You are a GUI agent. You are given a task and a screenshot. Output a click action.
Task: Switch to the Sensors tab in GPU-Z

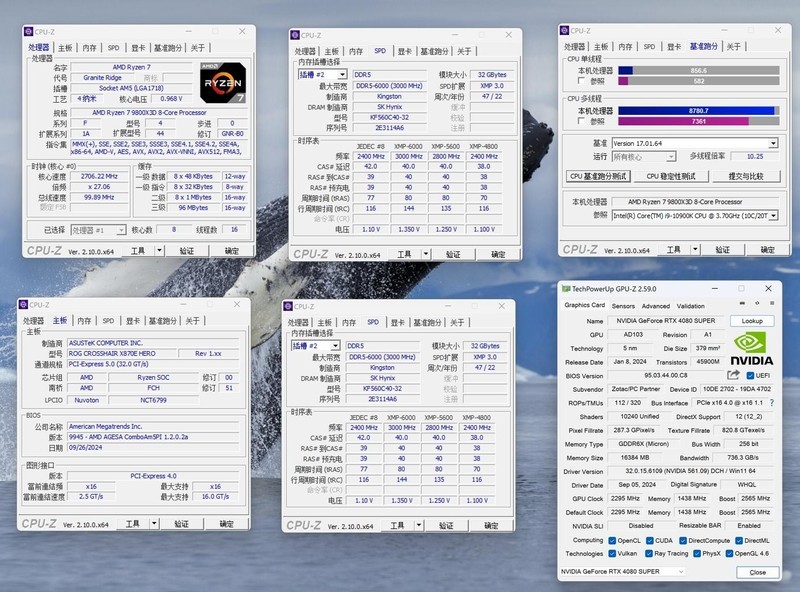[x=622, y=306]
